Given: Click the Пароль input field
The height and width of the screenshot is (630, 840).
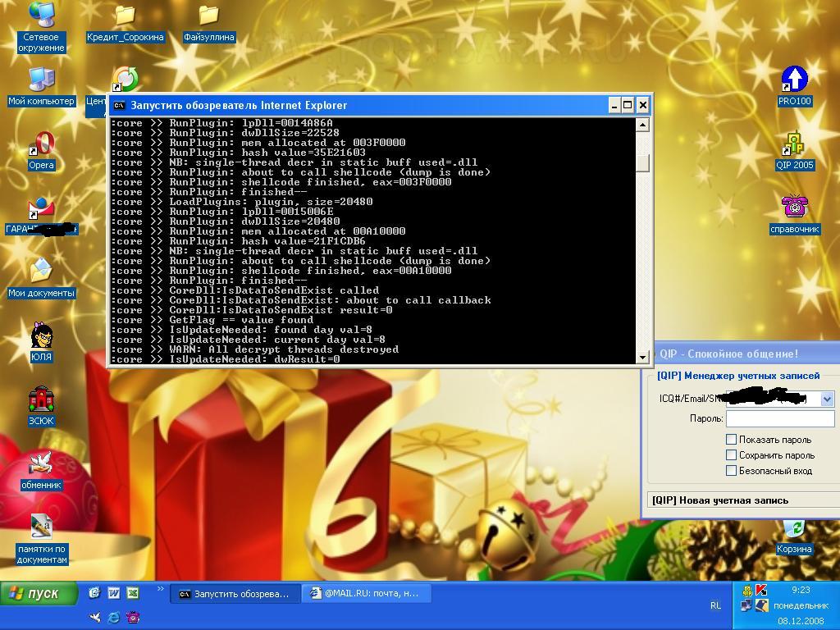Looking at the screenshot, I should (779, 418).
